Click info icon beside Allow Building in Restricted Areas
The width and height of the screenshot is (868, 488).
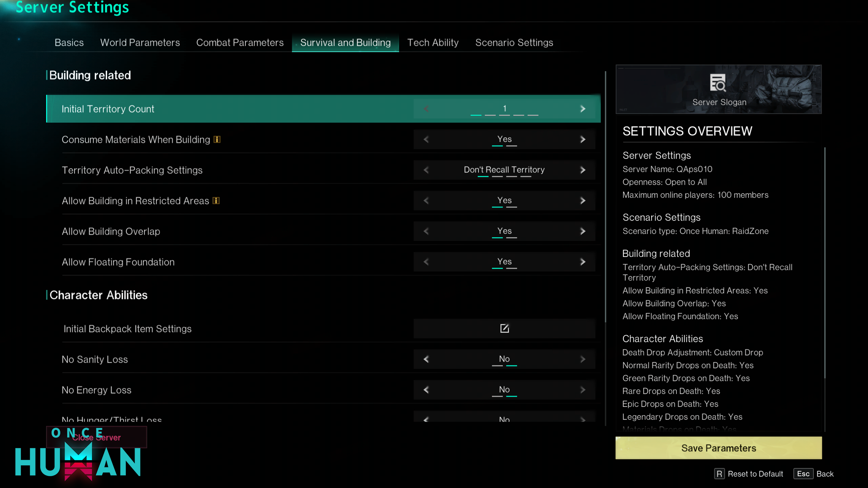[x=216, y=201]
